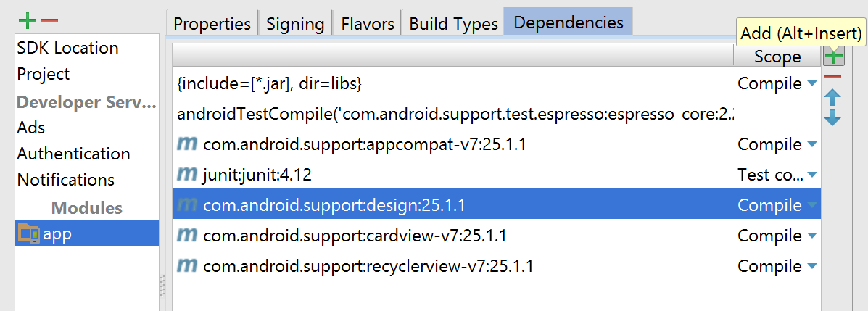Click the app module folder icon
This screenshot has width=868, height=311.
pyautogui.click(x=29, y=234)
